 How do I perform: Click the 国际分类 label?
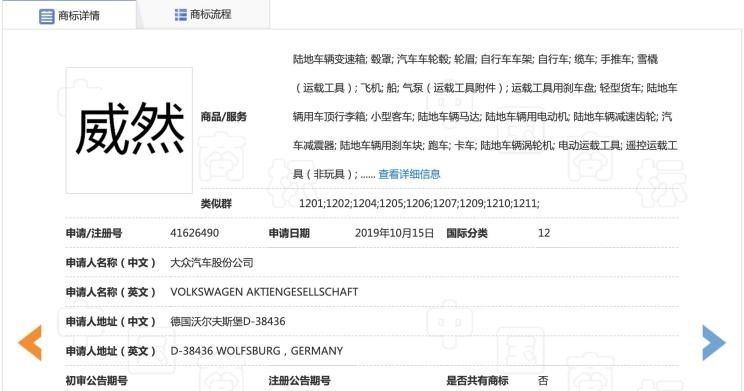pos(467,233)
